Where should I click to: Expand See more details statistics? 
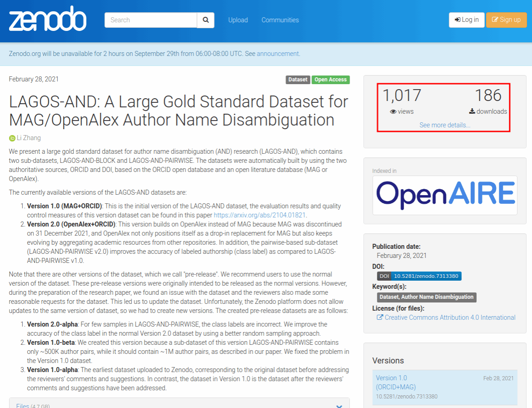pos(444,125)
